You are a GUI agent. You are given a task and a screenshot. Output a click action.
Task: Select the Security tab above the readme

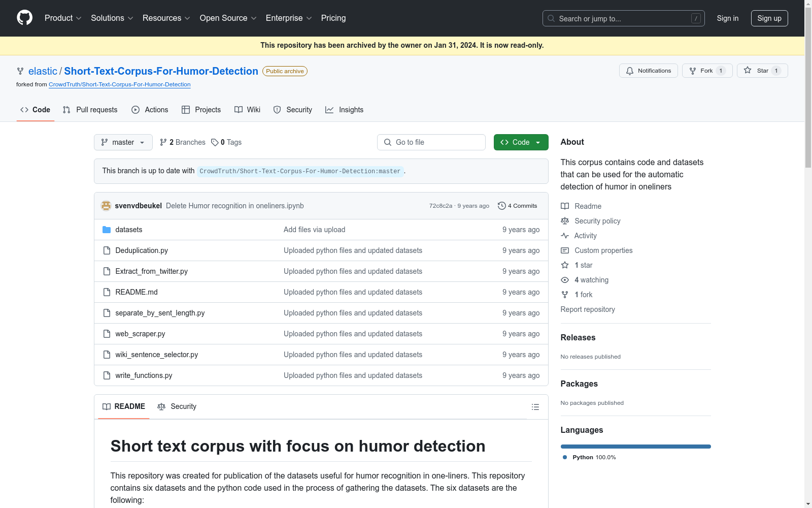[177, 406]
